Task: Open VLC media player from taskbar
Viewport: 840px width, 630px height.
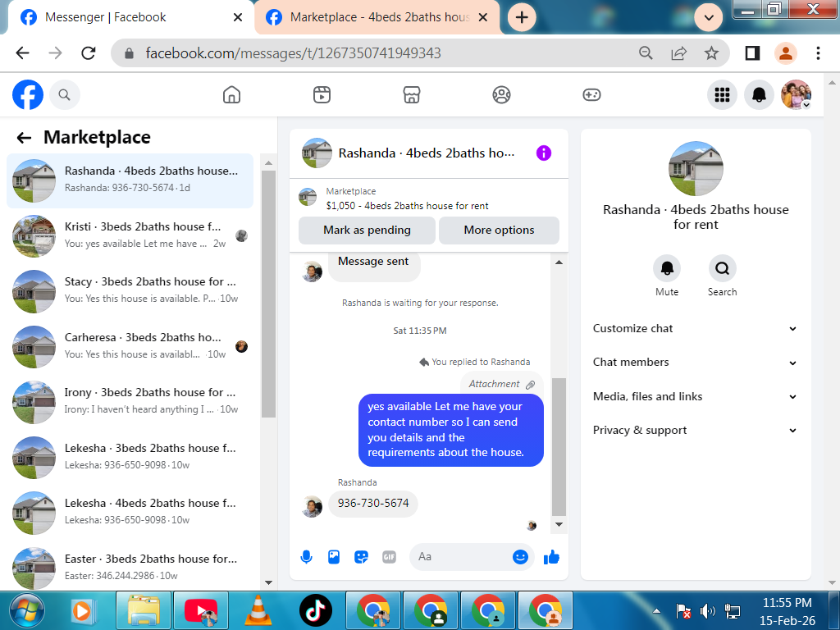Action: 258,610
